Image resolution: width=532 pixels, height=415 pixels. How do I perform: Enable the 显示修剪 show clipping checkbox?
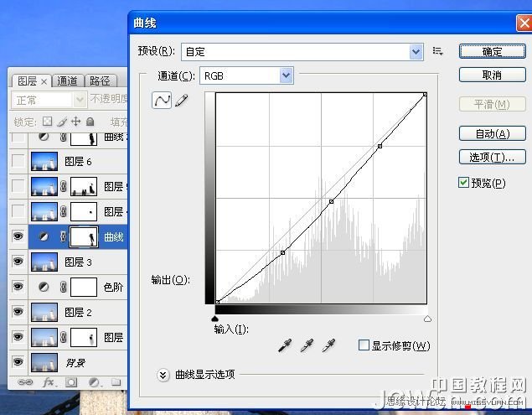pos(364,345)
